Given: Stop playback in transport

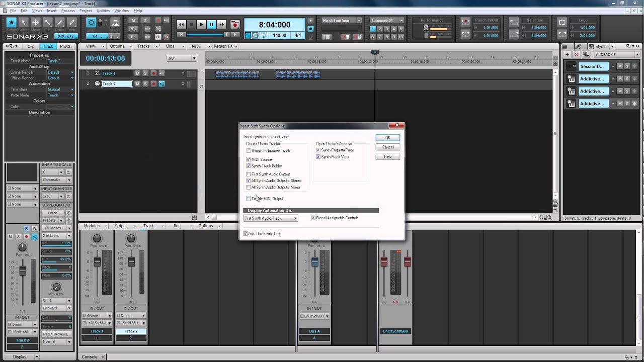Looking at the screenshot, I should [x=191, y=24].
